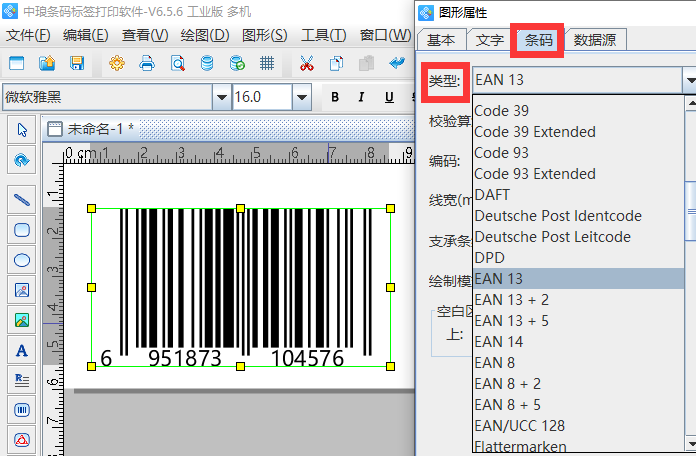Toggle italic formatting button

pyautogui.click(x=361, y=97)
